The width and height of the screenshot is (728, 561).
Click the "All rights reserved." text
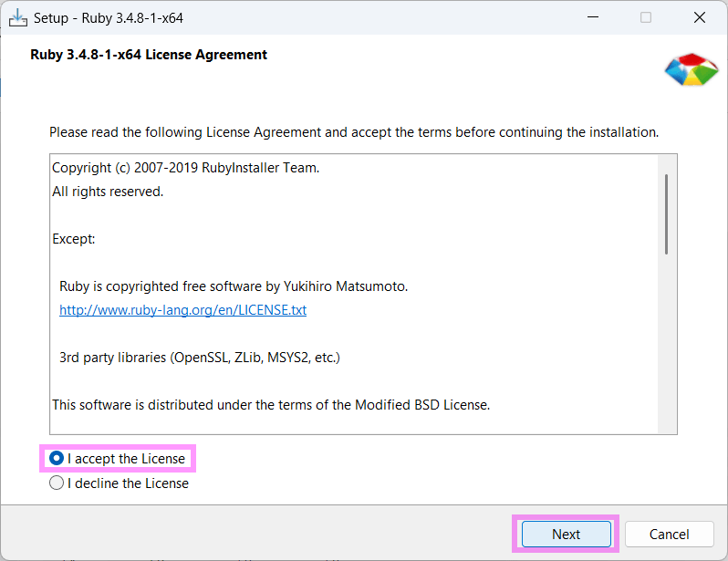tap(108, 192)
